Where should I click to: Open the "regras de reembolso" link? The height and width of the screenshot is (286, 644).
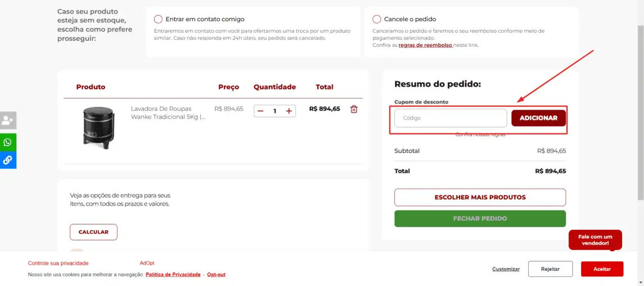(x=425, y=45)
